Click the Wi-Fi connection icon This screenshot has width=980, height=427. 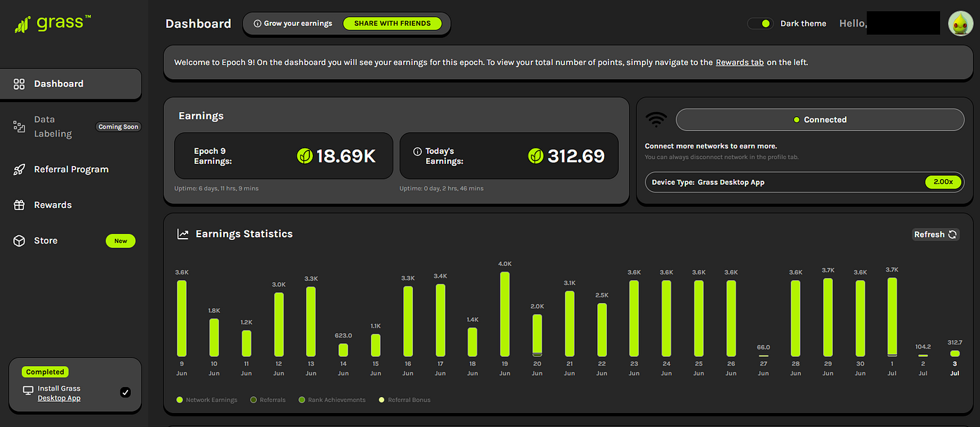click(x=656, y=120)
